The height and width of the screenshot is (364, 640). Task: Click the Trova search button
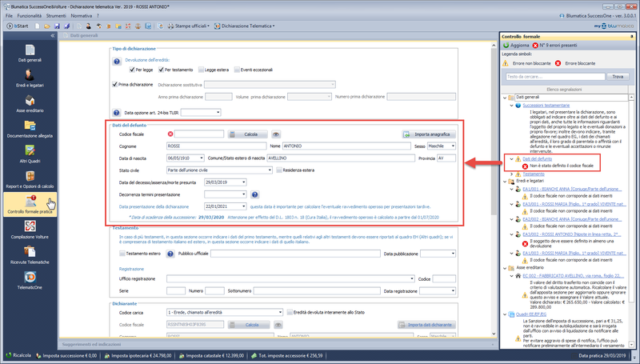coord(618,77)
